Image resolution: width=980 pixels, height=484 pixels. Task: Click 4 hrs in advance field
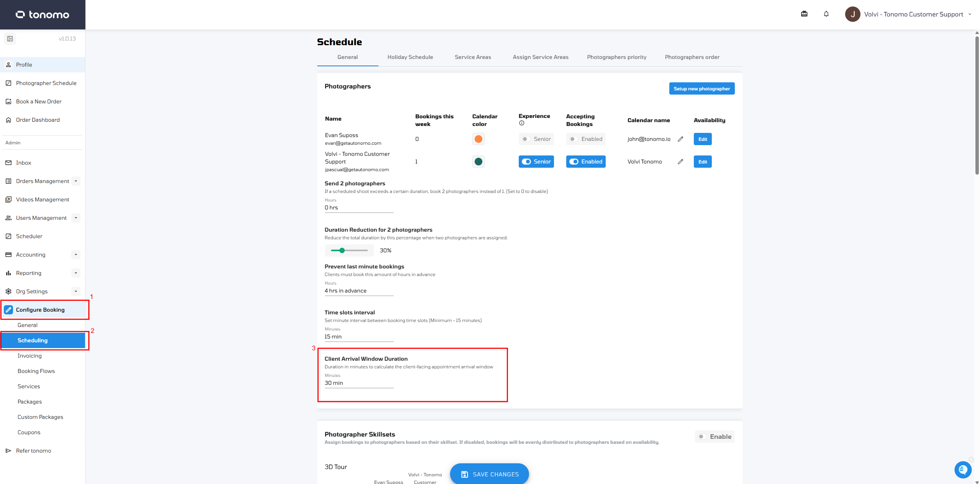tap(359, 291)
